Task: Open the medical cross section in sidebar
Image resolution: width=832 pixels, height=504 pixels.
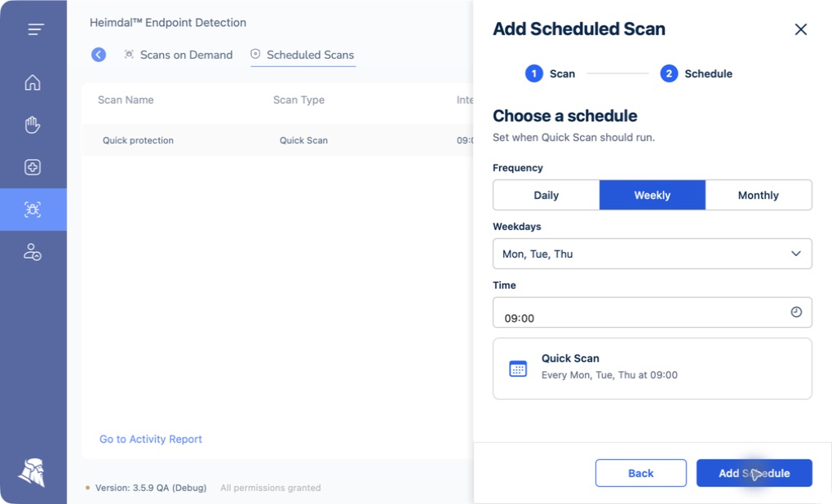Action: pyautogui.click(x=33, y=167)
